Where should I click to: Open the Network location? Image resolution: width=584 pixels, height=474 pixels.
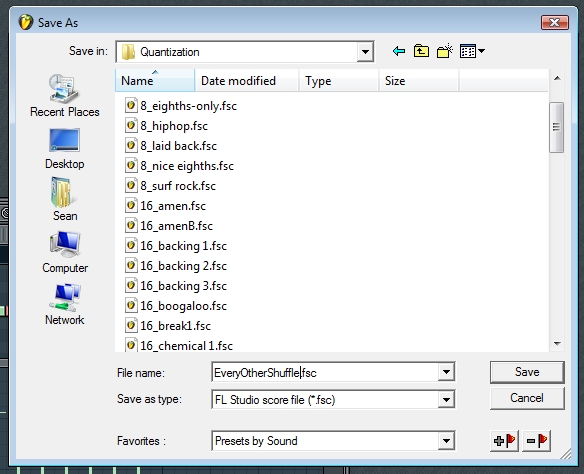pyautogui.click(x=64, y=304)
